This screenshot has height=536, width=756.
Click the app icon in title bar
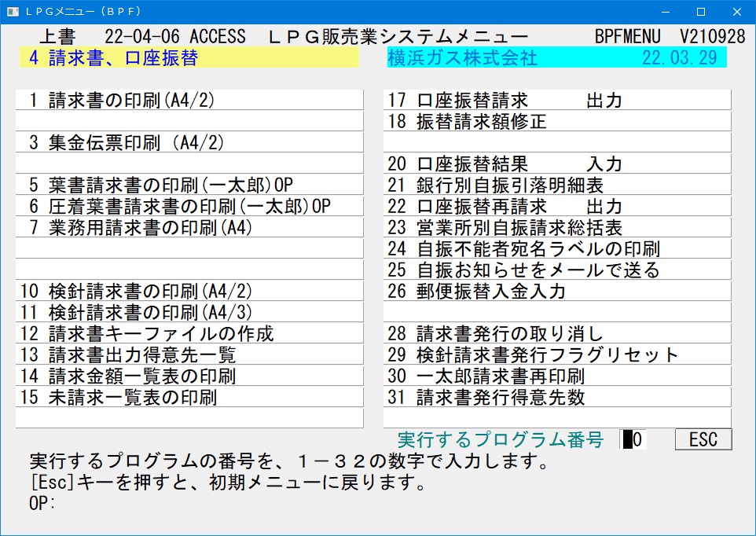13,12
